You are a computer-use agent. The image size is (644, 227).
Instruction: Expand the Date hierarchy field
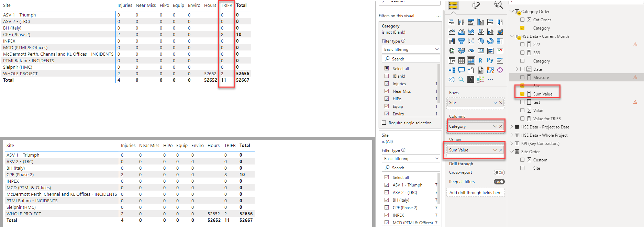(x=517, y=69)
